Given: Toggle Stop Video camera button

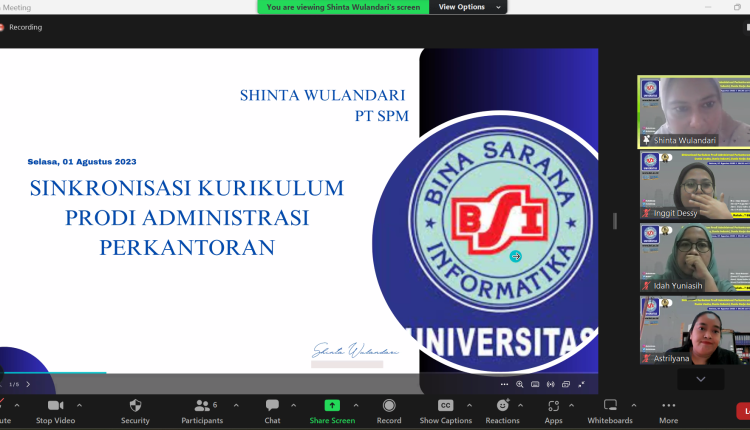Looking at the screenshot, I should point(55,412).
